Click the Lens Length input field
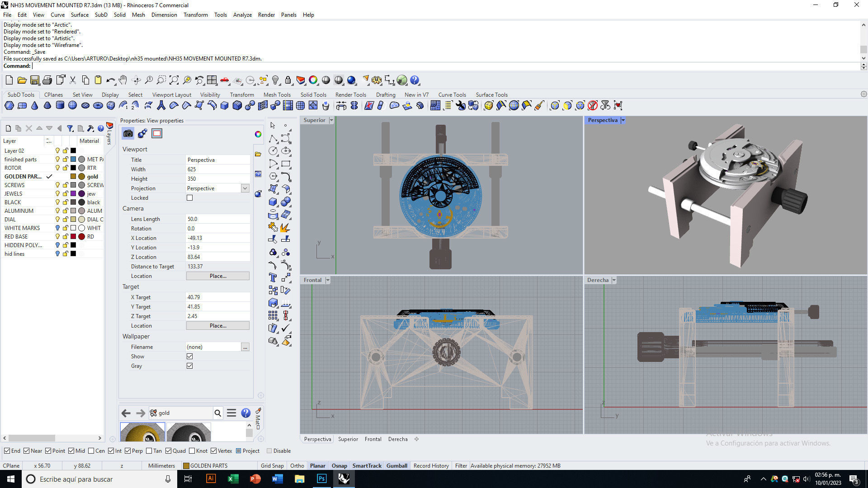Viewport: 868px width, 488px height. coord(218,219)
